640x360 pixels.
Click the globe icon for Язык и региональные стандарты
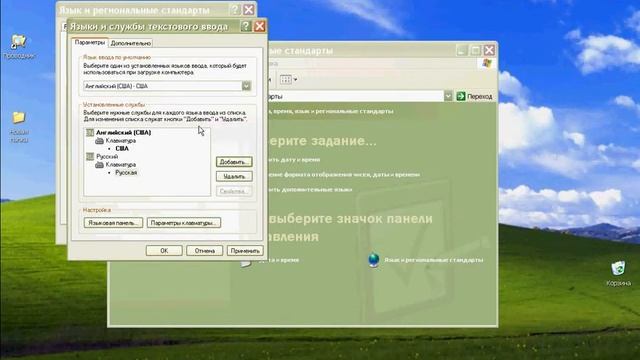point(373,260)
